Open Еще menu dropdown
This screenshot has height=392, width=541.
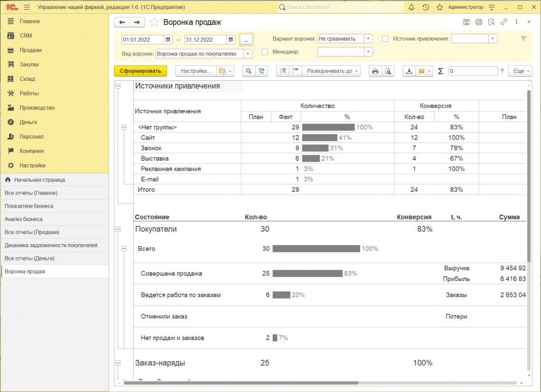(520, 71)
